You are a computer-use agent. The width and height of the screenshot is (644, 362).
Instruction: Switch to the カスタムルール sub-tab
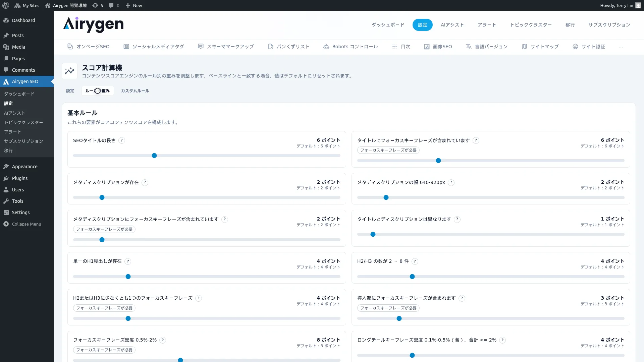135,91
